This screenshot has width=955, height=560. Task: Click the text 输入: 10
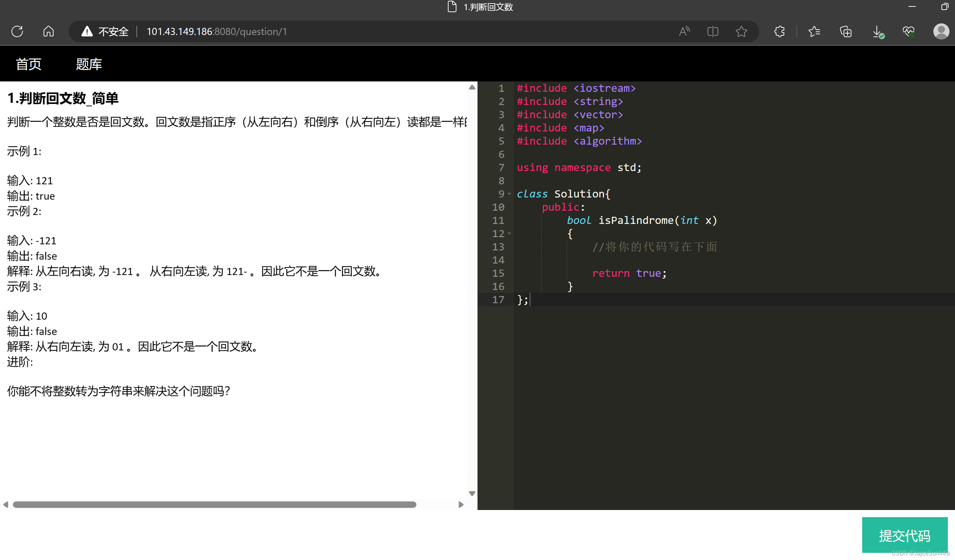(27, 316)
